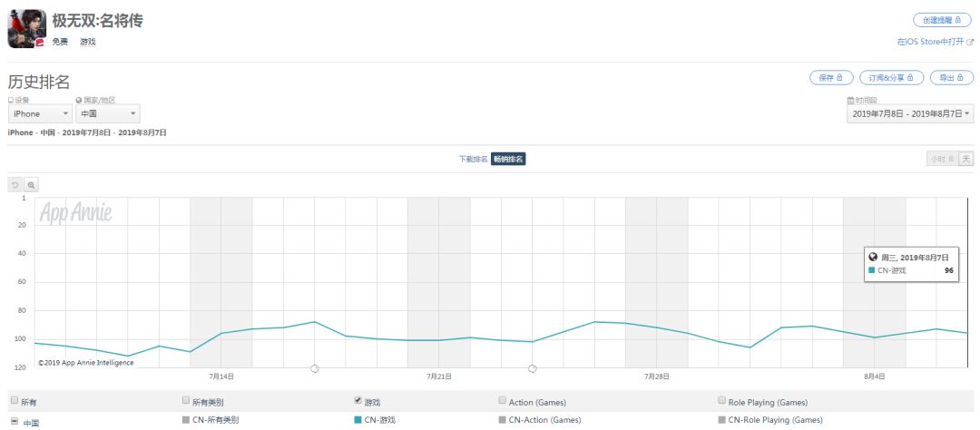This screenshot has height=430, width=980.
Task: Open the iPhone device dropdown
Action: pyautogui.click(x=40, y=114)
